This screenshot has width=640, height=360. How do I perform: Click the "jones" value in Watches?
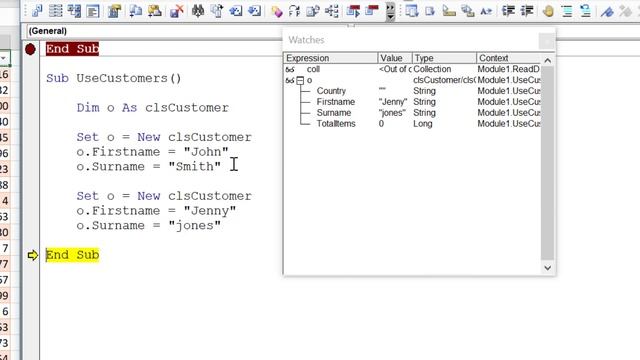coord(392,113)
